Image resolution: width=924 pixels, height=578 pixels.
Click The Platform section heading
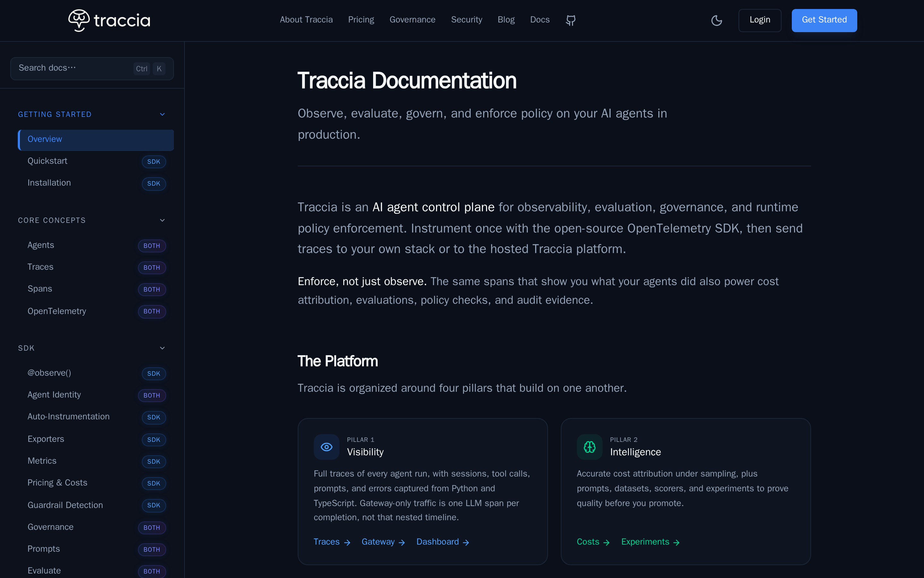338,361
